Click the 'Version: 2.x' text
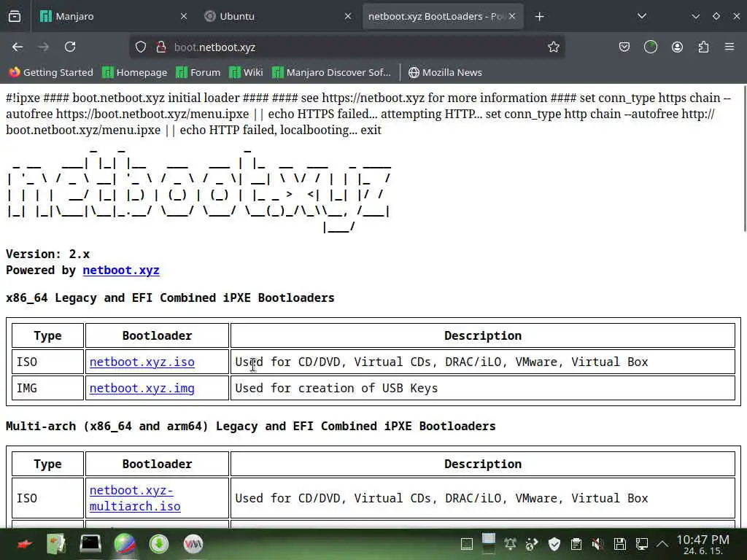Screen dimensions: 747x560 (x=47, y=254)
